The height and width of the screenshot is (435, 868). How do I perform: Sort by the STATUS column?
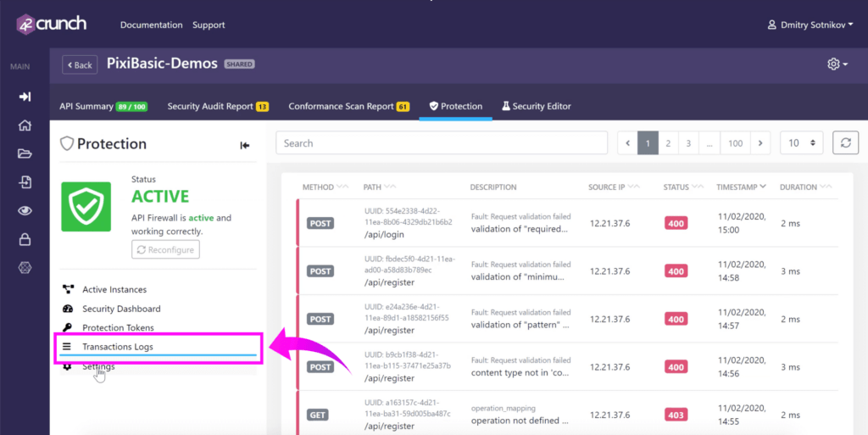click(683, 187)
